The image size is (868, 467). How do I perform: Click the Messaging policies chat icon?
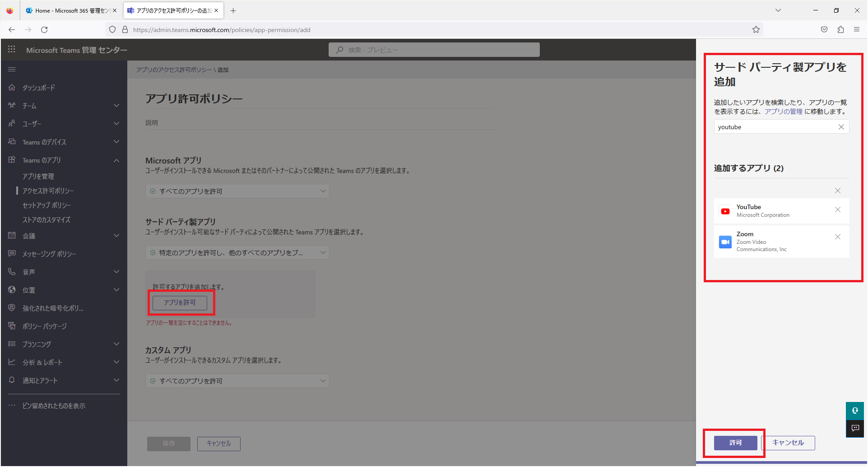point(12,253)
